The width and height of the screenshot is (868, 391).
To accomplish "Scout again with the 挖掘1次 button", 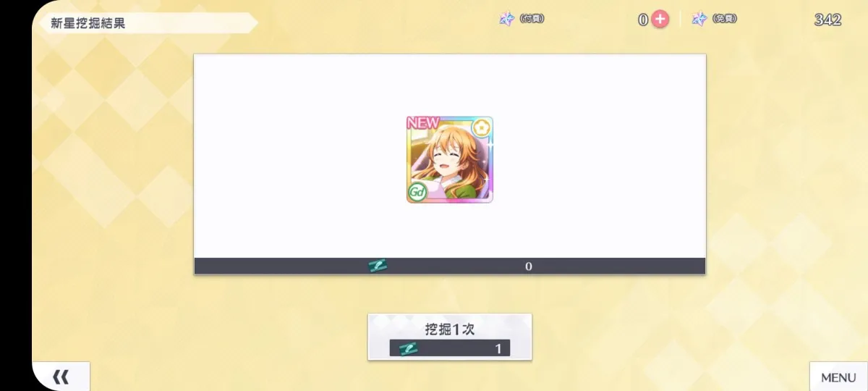I will [x=450, y=337].
